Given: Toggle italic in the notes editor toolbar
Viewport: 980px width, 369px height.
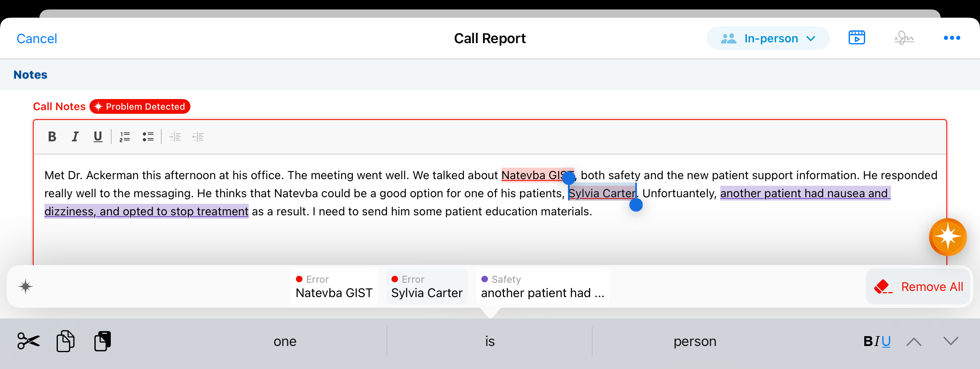Looking at the screenshot, I should click(x=75, y=137).
